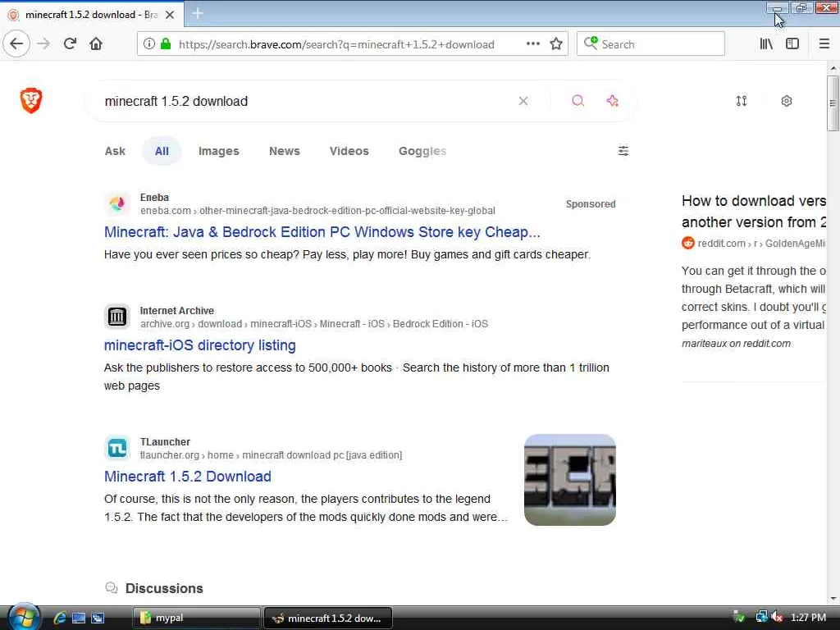Screen dimensions: 840x630
Task: Open the reddit How to download version link
Action: click(754, 211)
